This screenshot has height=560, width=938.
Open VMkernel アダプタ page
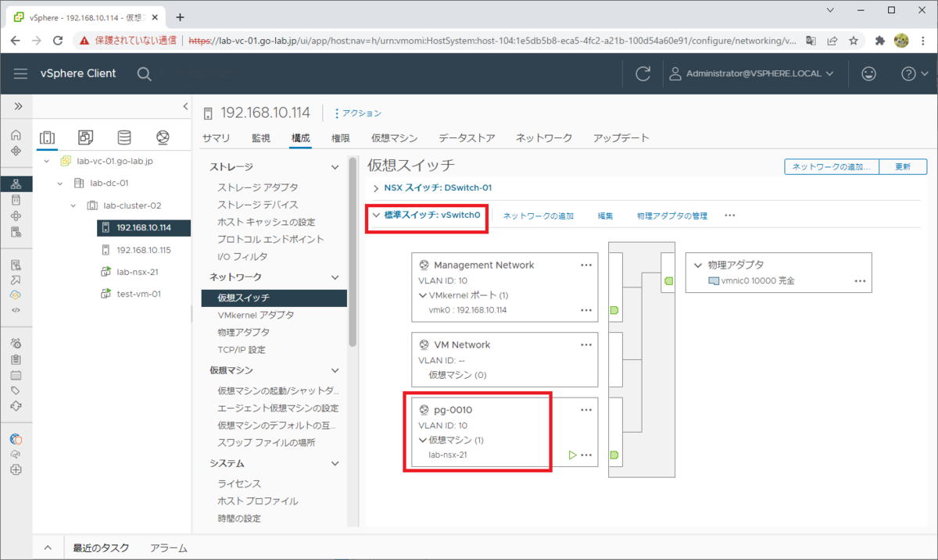pos(256,315)
